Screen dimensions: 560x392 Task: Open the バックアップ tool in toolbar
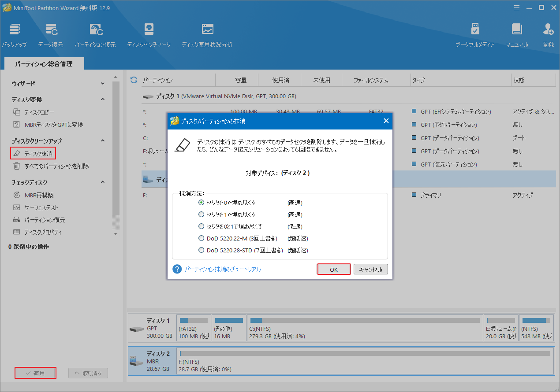14,35
